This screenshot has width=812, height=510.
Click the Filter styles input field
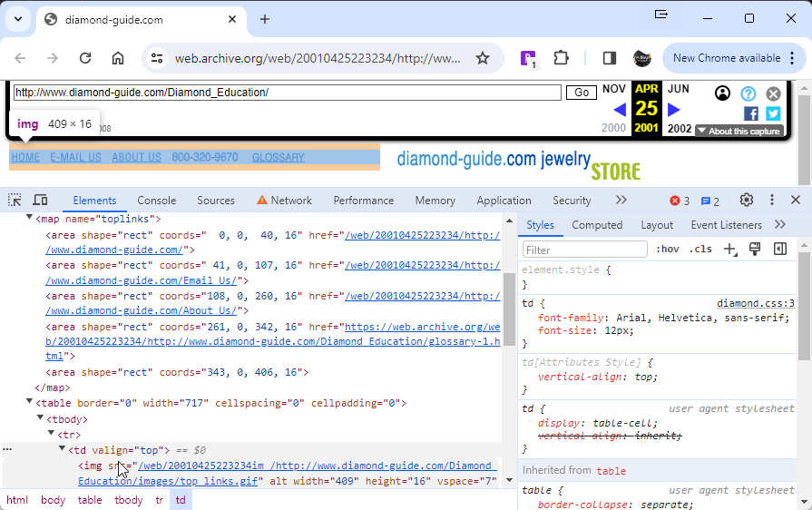pyautogui.click(x=584, y=250)
